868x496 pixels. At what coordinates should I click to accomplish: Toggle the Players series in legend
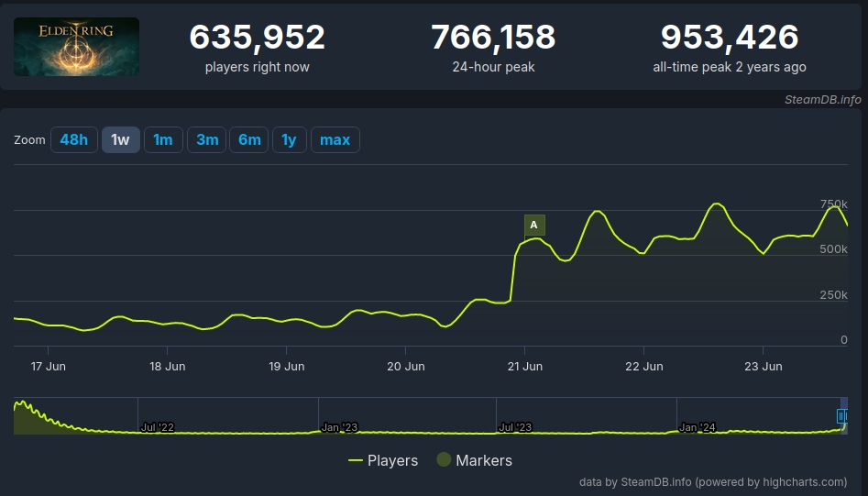coord(383,460)
